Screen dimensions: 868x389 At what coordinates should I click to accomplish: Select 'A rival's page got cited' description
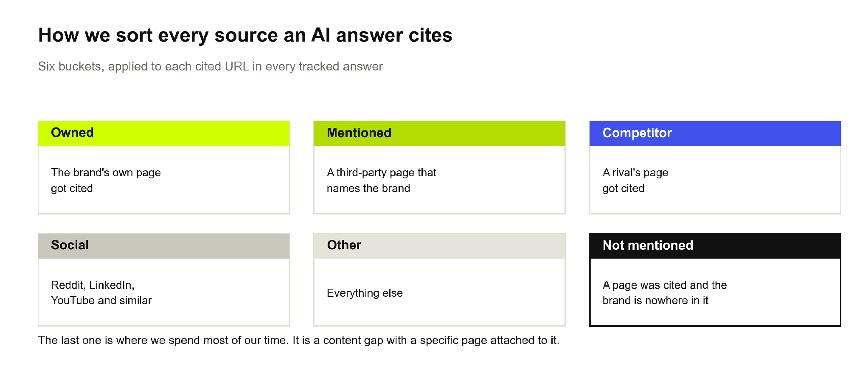point(635,180)
